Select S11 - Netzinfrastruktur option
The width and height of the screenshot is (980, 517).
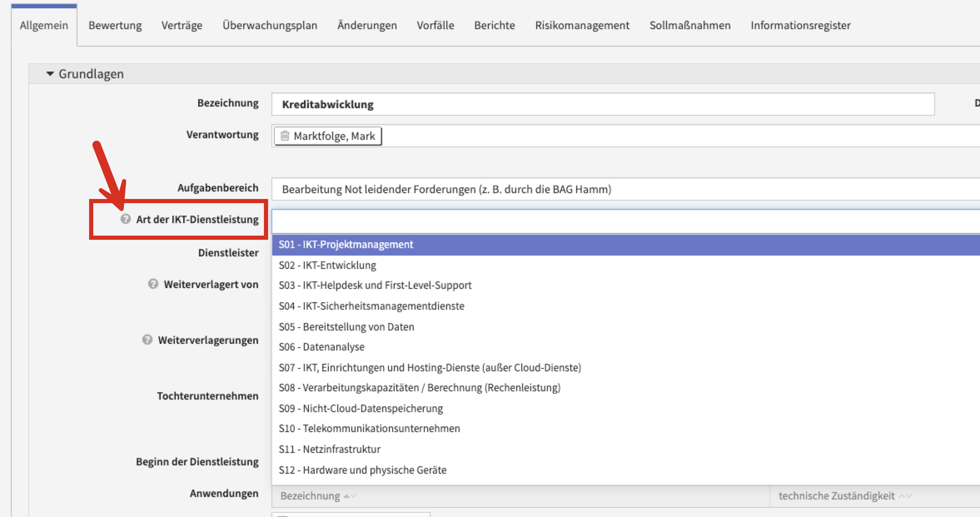pos(329,449)
